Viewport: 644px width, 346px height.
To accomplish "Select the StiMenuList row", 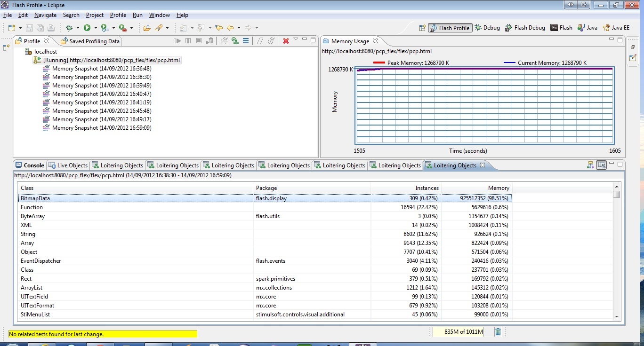I will pyautogui.click(x=265, y=314).
